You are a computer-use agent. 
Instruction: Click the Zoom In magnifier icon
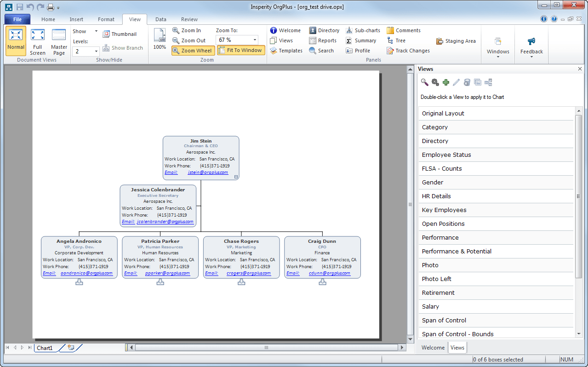pos(176,30)
